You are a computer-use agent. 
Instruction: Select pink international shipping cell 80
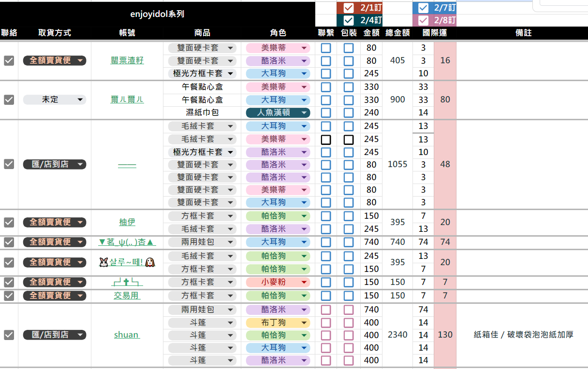(x=445, y=99)
